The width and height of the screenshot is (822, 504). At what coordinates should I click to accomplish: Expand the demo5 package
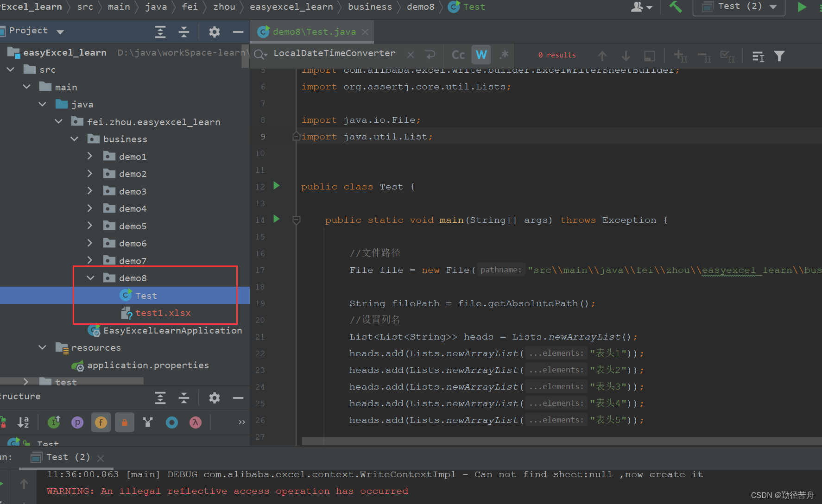click(90, 226)
